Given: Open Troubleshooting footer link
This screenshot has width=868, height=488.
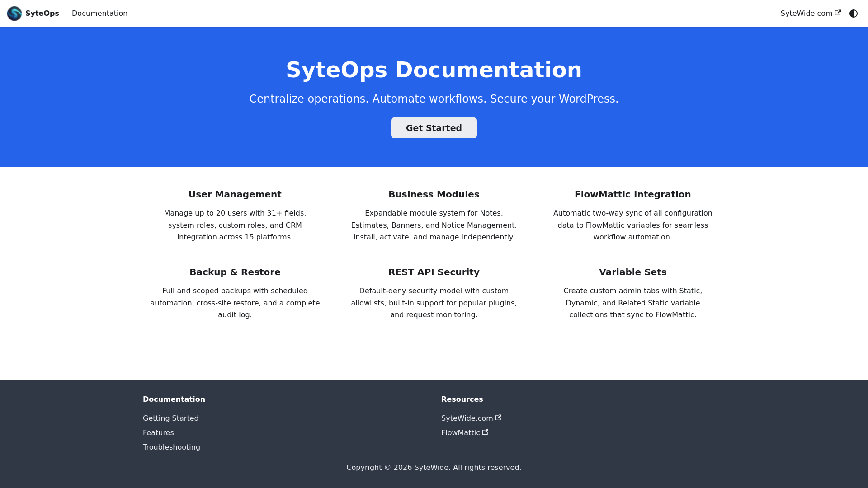Looking at the screenshot, I should [x=171, y=447].
